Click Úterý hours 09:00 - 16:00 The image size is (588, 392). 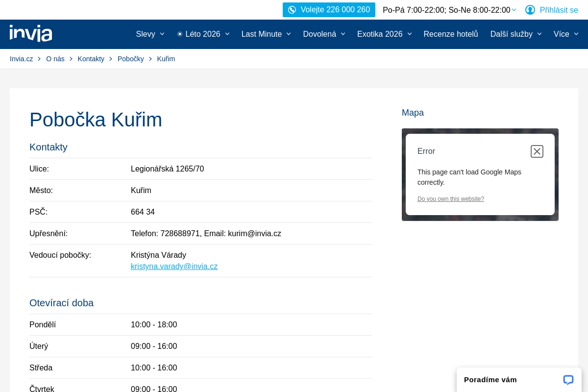coord(154,346)
